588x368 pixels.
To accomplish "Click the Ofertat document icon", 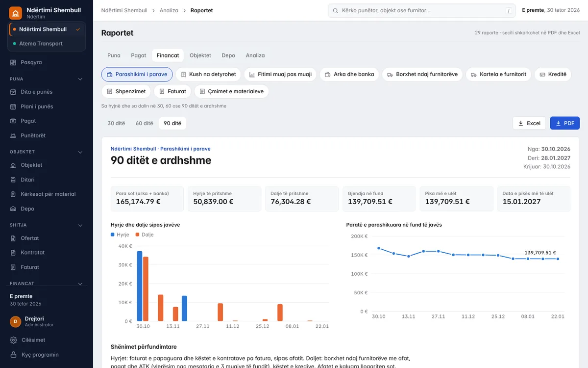I will point(13,238).
